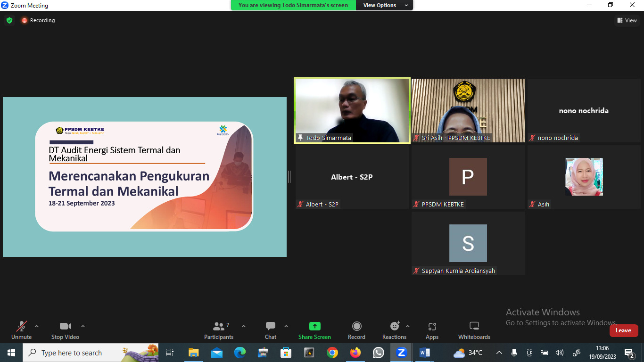
Task: Open the View layout menu at top right
Action: coord(627,20)
